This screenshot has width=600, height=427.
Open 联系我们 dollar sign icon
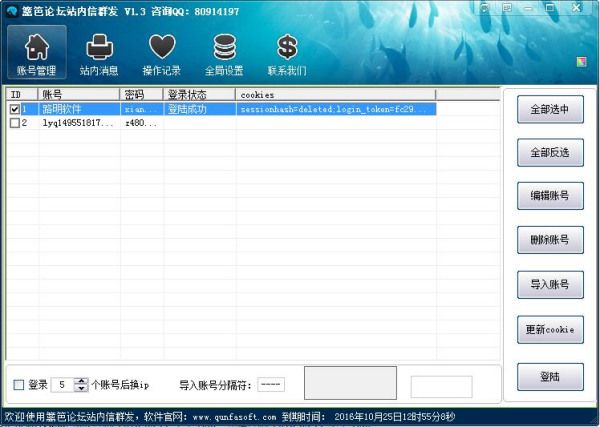[x=287, y=53]
